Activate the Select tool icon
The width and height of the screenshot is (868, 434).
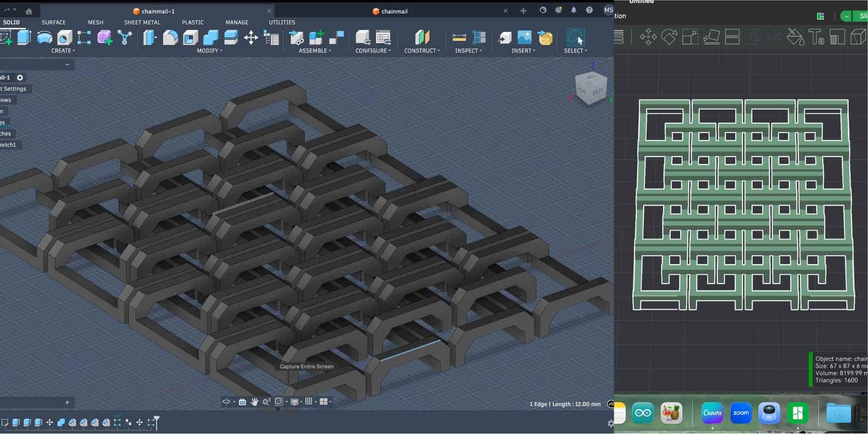click(575, 38)
